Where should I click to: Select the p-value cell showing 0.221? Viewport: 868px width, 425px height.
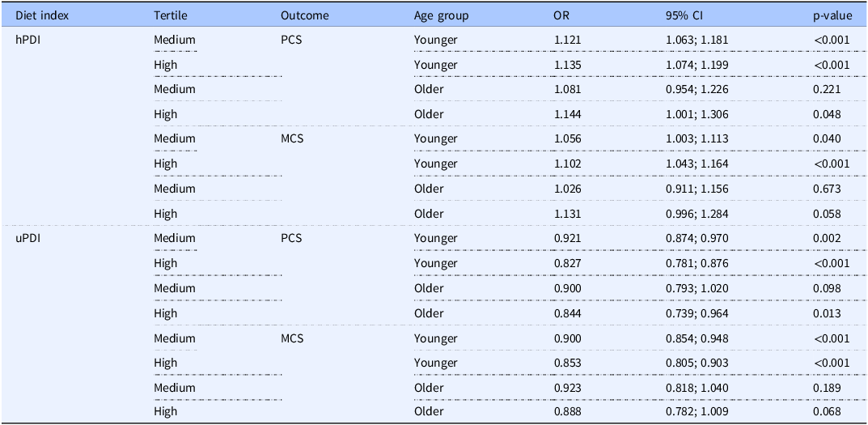827,89
